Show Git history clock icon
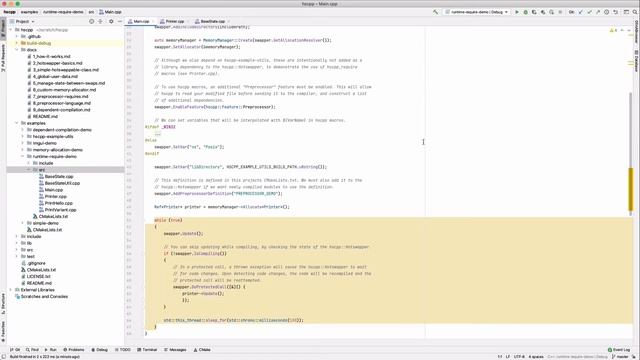The width and height of the screenshot is (640, 360). [x=607, y=12]
